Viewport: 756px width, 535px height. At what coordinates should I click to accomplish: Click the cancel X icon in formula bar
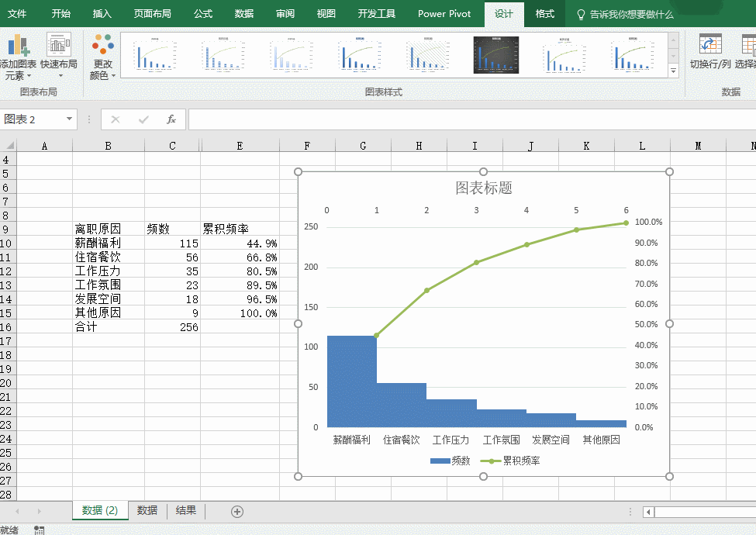tap(116, 119)
